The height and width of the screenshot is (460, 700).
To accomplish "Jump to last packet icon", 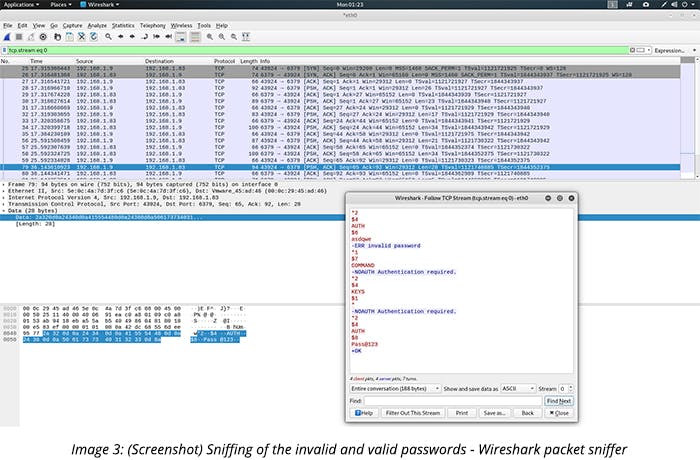I will [x=168, y=37].
